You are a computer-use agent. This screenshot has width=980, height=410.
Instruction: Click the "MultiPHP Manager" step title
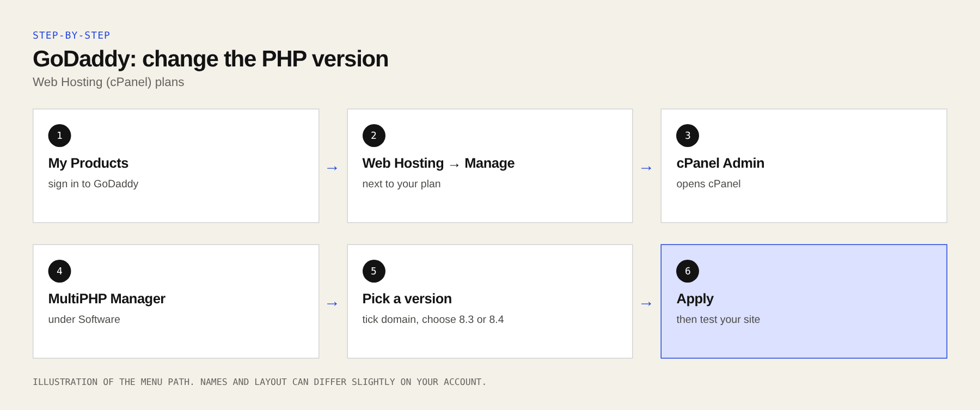tap(107, 298)
